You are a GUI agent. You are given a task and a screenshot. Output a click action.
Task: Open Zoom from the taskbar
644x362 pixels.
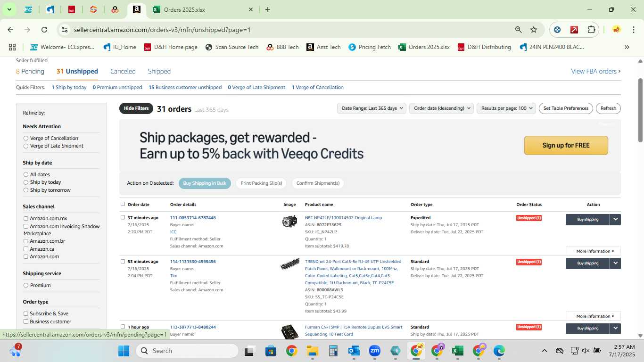point(375,351)
